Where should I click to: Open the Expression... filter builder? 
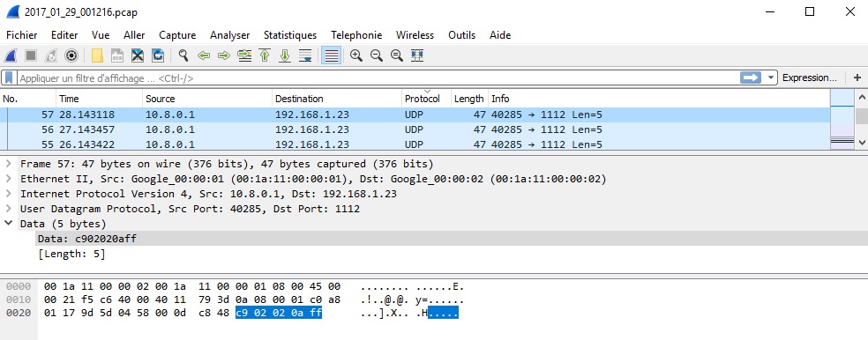[x=809, y=78]
